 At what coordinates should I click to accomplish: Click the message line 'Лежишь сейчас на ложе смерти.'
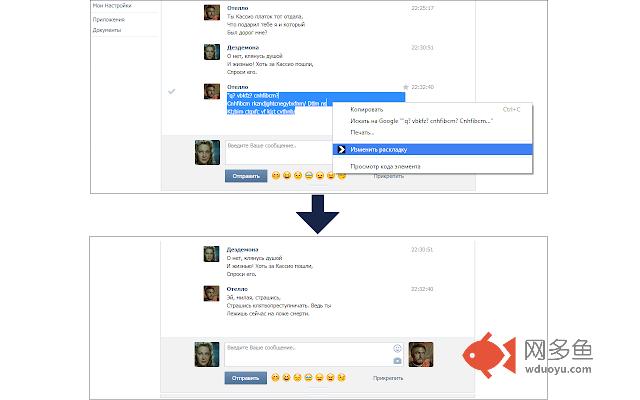pos(268,313)
